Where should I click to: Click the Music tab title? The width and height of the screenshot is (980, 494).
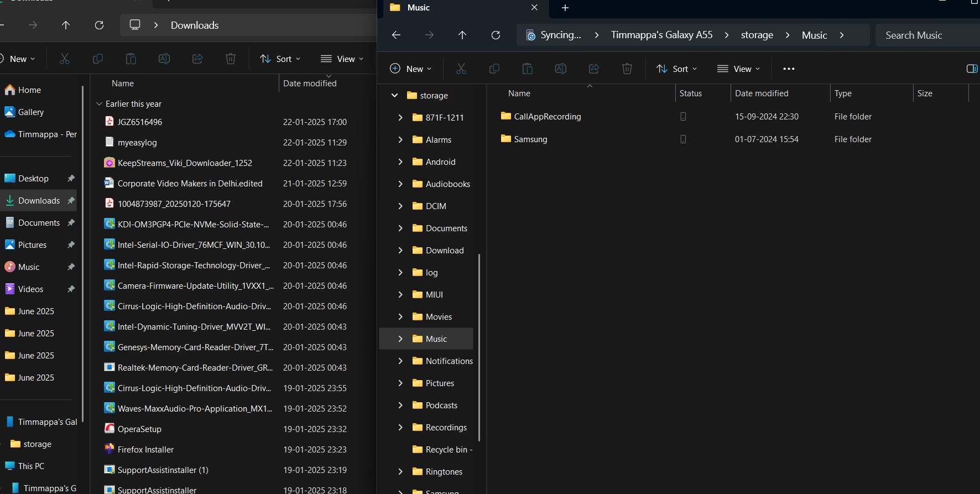419,7
